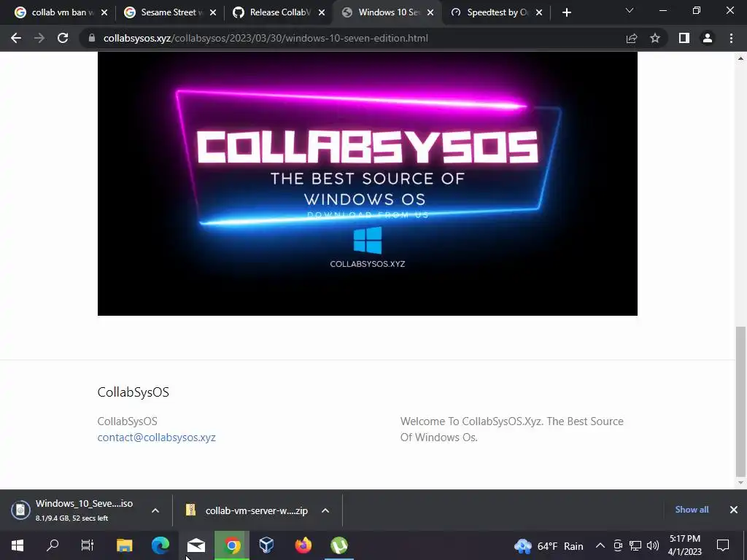Switch to Speedtest by Ookla tab
The width and height of the screenshot is (747, 560).
pyautogui.click(x=495, y=12)
